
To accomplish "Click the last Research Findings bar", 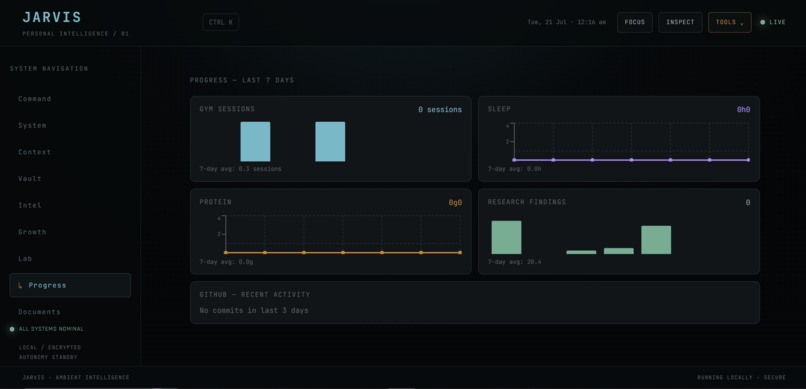I will coord(656,240).
